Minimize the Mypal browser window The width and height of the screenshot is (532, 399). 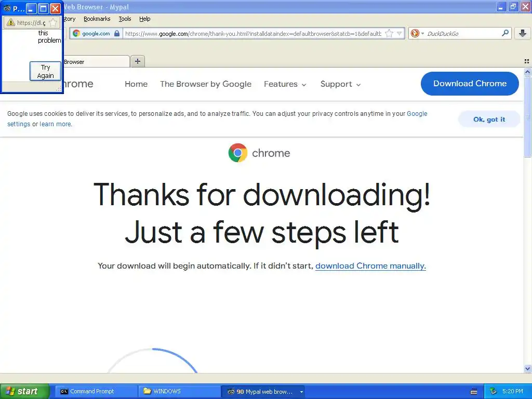[501, 7]
